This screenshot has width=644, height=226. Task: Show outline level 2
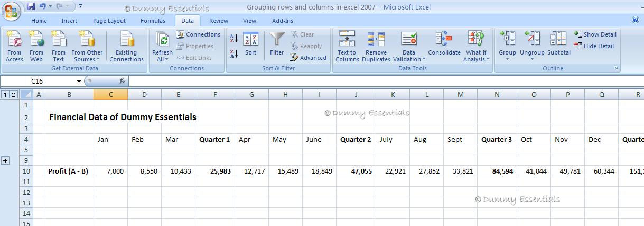(x=13, y=94)
